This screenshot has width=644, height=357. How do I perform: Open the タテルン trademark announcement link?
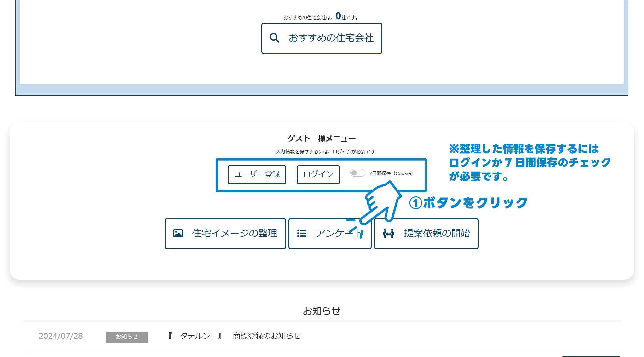(235, 336)
